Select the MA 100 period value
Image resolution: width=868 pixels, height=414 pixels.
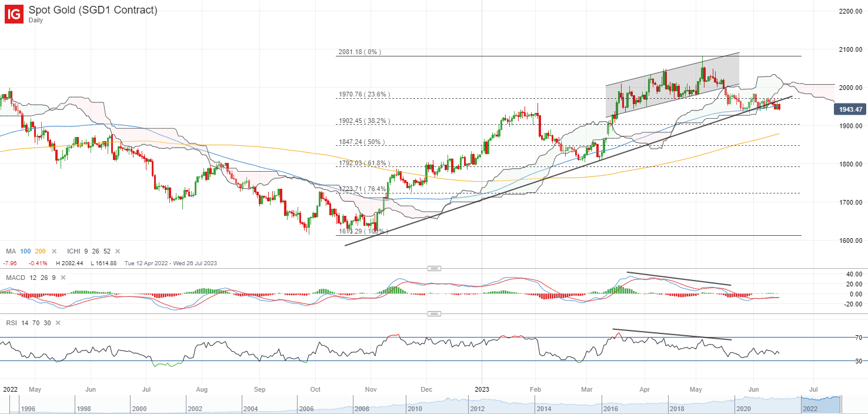point(25,251)
